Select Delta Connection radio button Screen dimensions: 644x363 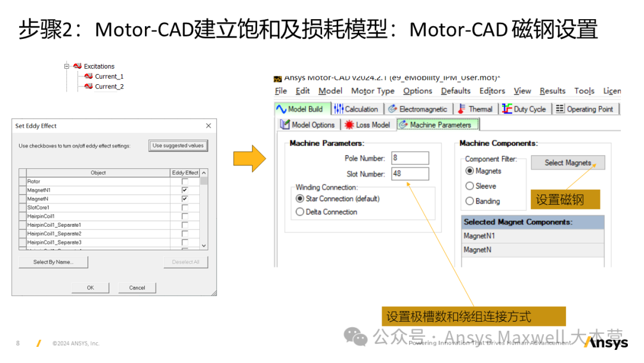point(300,212)
